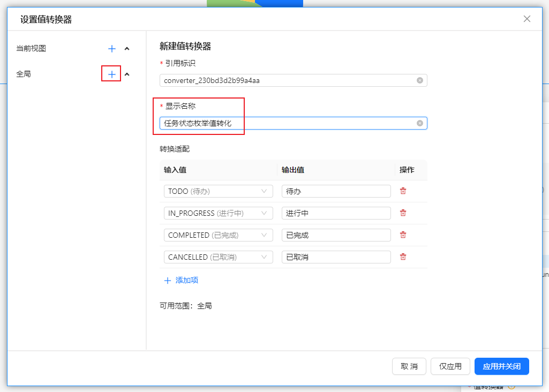Viewport: 549px width, 392px height.
Task: Delete the TODO (待办) conversion row
Action: 403,191
